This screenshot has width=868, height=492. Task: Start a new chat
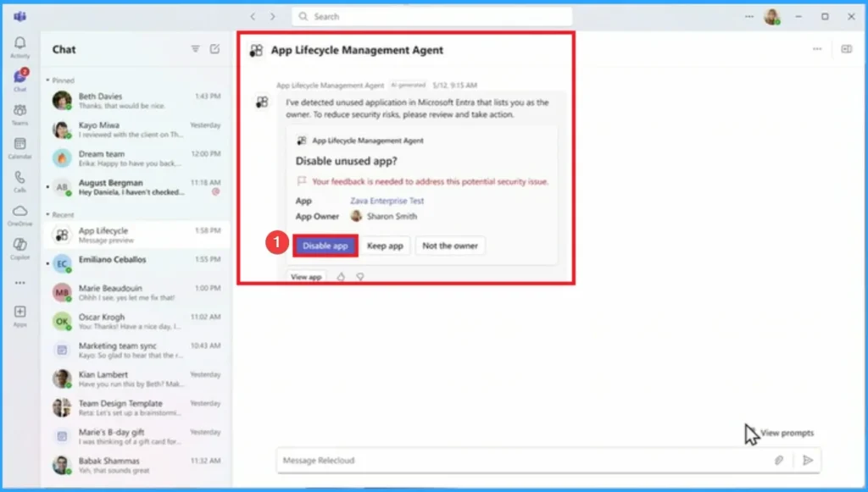click(214, 49)
